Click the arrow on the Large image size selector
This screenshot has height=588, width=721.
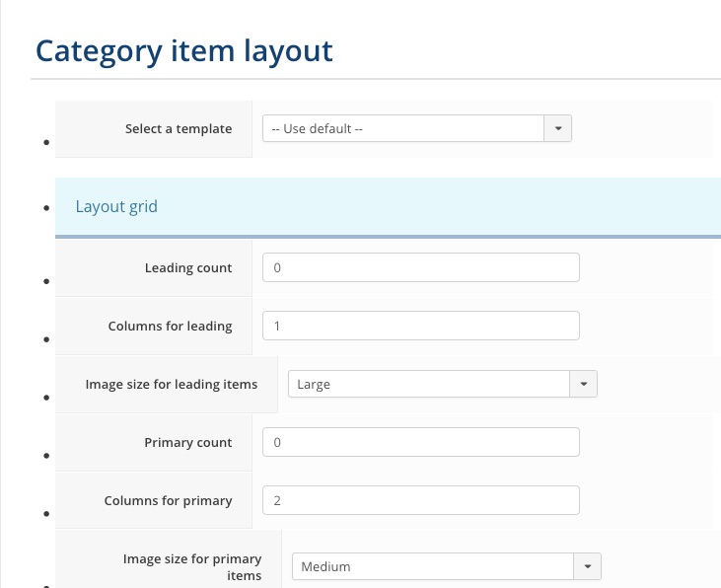pyautogui.click(x=584, y=384)
